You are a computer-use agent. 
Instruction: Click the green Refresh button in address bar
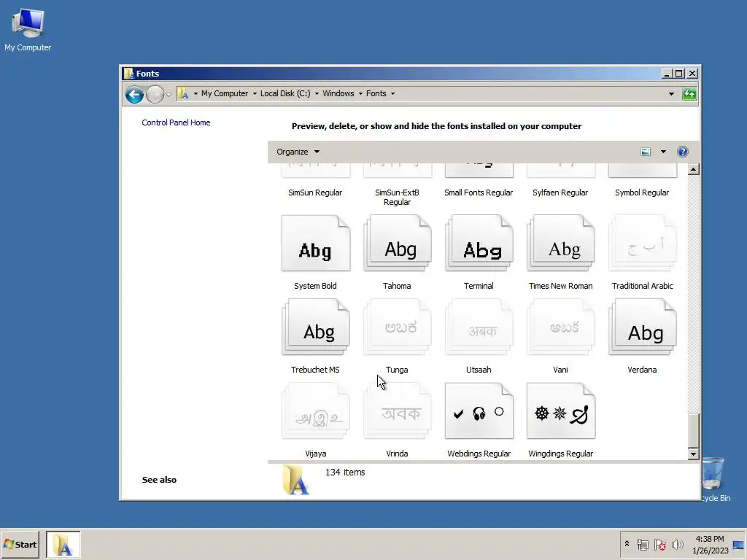click(x=689, y=94)
